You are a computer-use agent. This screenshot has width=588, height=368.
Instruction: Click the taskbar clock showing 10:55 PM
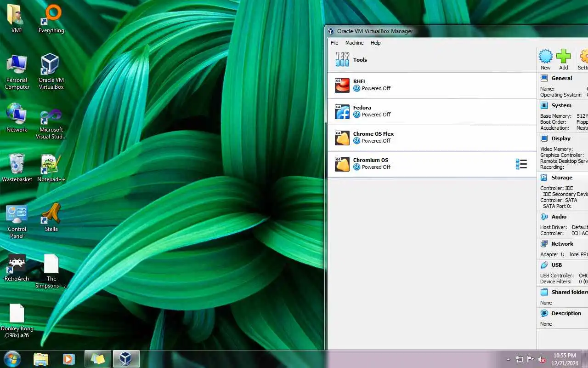(x=565, y=359)
